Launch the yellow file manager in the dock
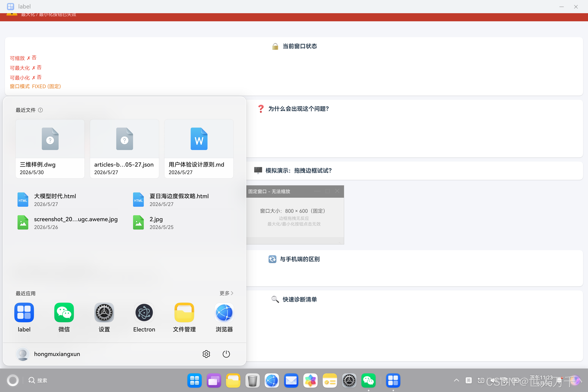 pos(233,380)
